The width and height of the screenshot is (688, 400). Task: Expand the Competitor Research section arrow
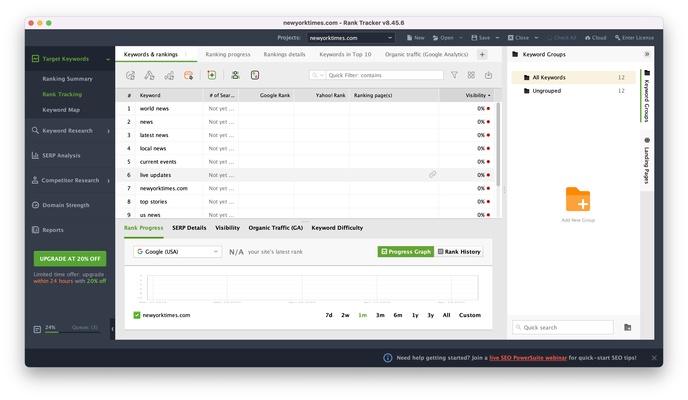pos(108,180)
